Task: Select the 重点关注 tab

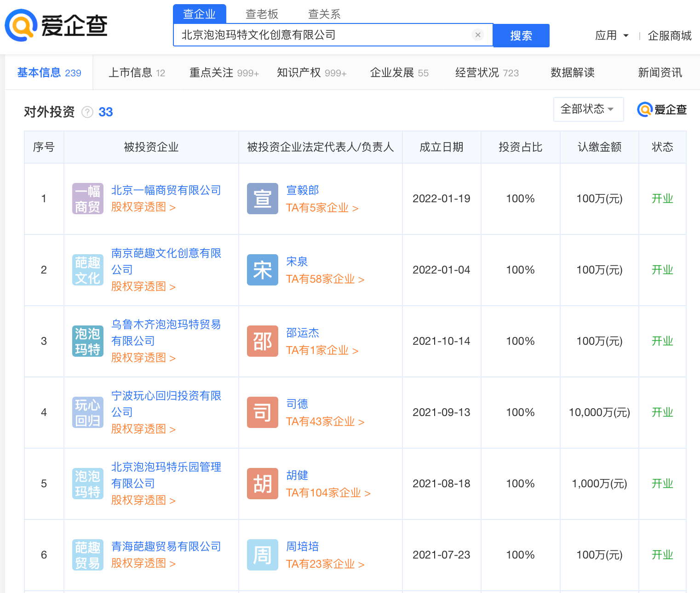Action: pos(224,73)
